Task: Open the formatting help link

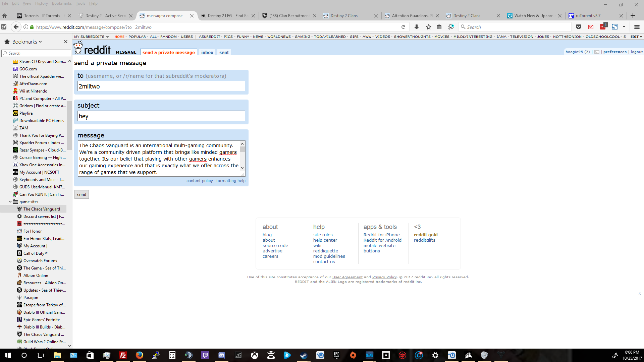Action: (230, 181)
